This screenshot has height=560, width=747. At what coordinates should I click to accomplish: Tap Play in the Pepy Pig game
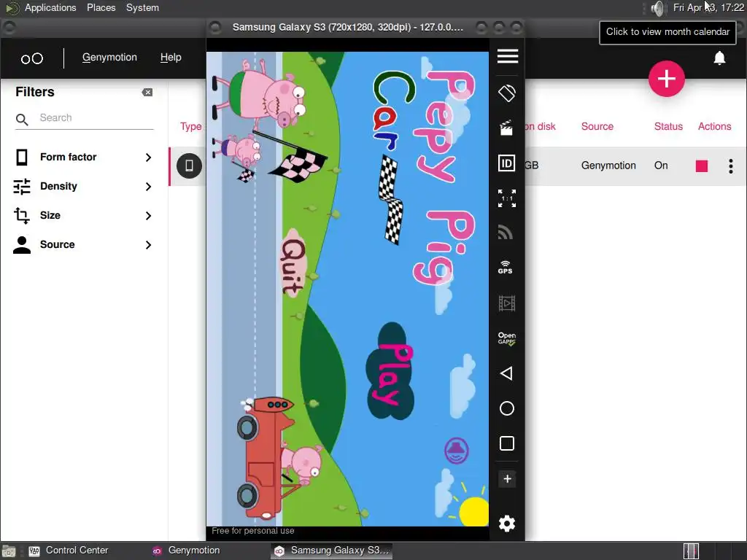tap(390, 372)
